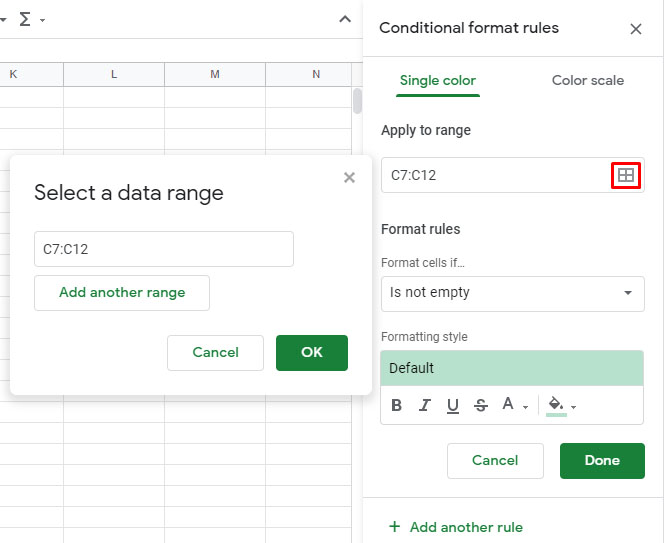The image size is (664, 543).
Task: Toggle italic formatting style
Action: point(425,405)
